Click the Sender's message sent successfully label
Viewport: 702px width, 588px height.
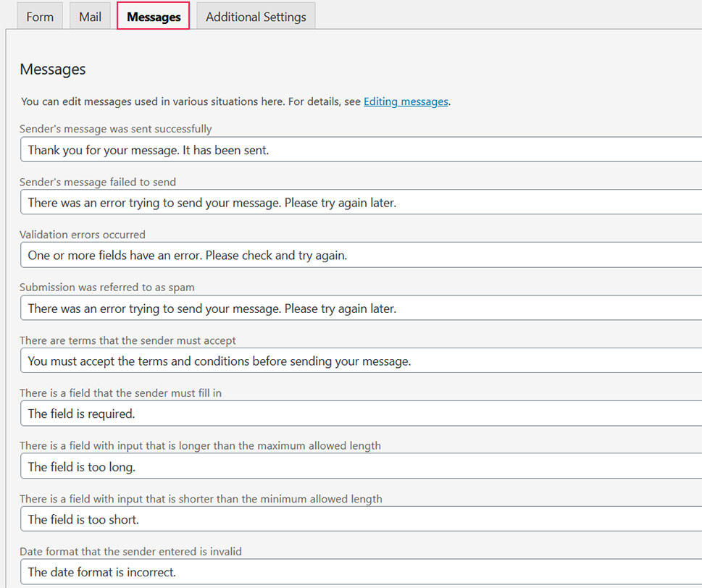[x=115, y=128]
